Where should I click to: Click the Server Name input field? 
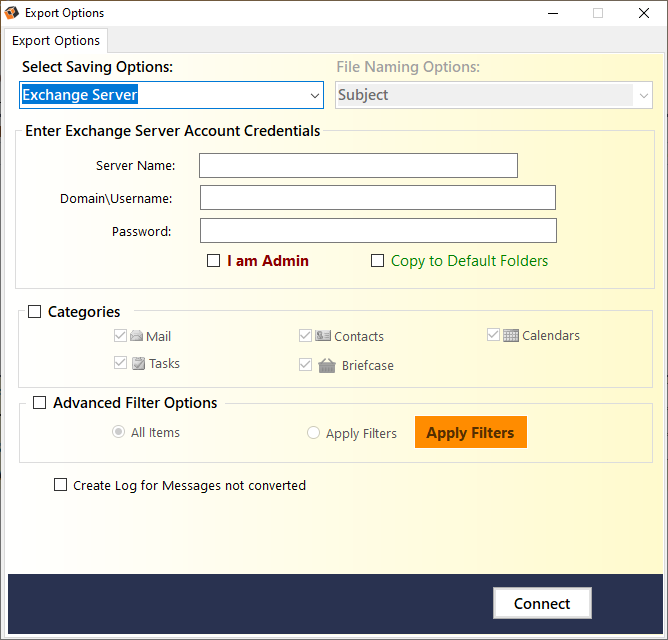(358, 165)
